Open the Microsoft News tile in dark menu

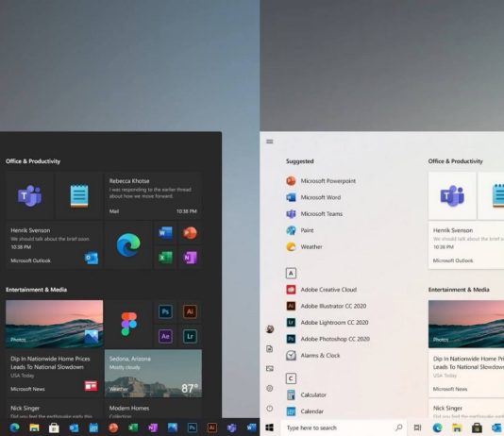coord(55,374)
